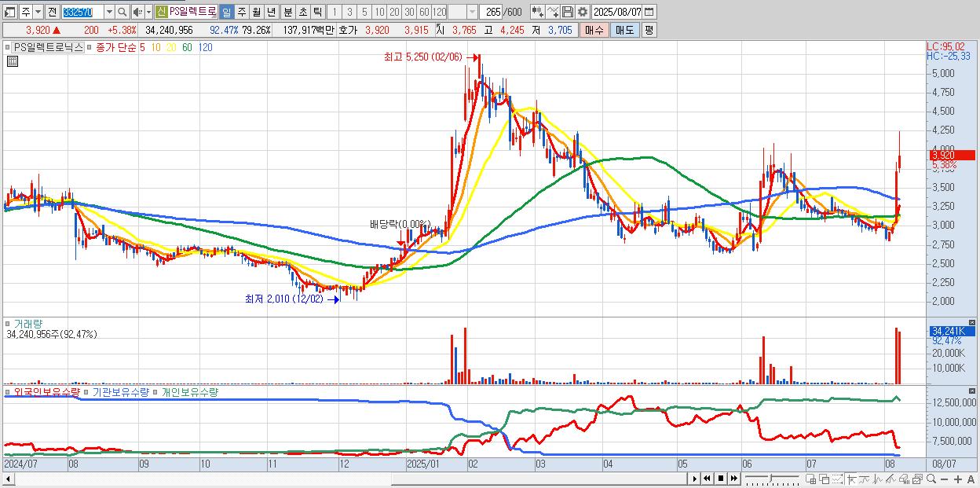Select daily 일 period button
This screenshot has height=488, width=980.
pyautogui.click(x=226, y=12)
